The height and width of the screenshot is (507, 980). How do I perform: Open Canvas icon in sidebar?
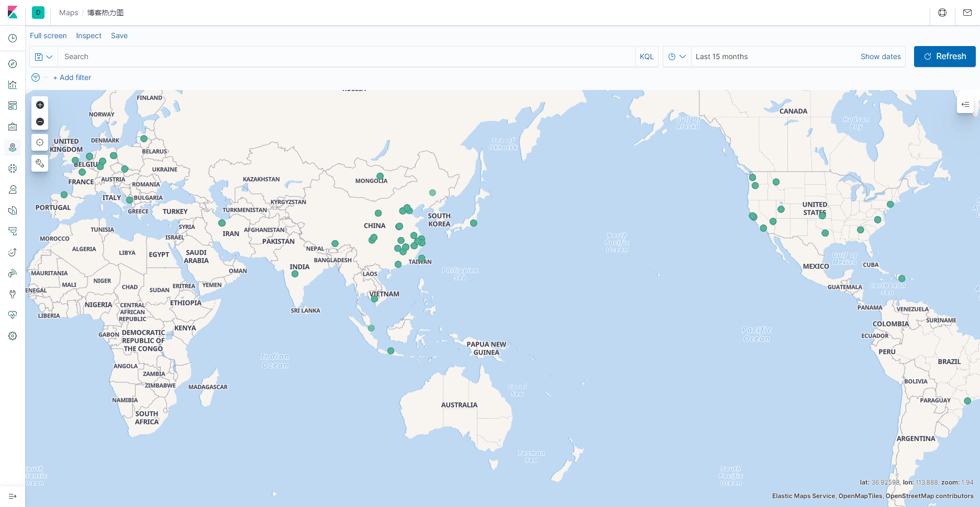click(13, 127)
